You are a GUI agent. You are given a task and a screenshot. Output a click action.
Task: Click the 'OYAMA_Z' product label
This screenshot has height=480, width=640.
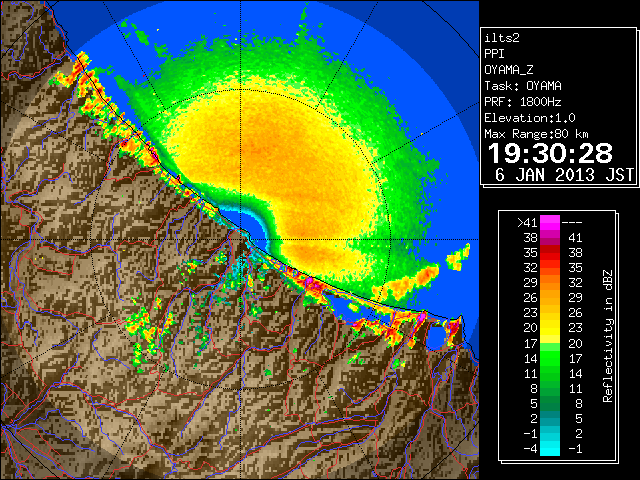509,70
